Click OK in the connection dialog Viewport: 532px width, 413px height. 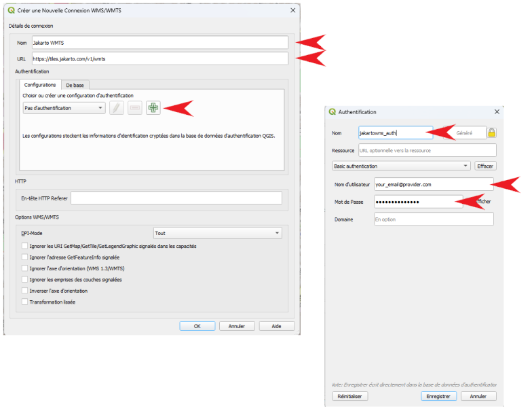tap(197, 326)
